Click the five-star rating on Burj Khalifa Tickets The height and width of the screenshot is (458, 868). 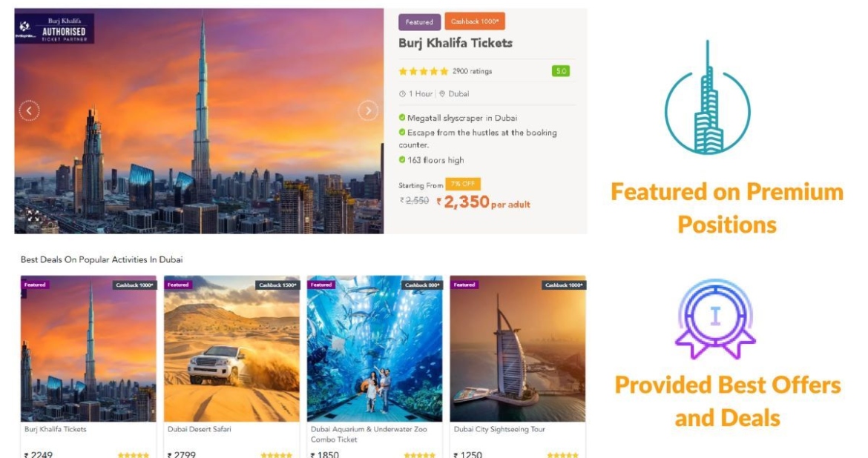tap(424, 72)
